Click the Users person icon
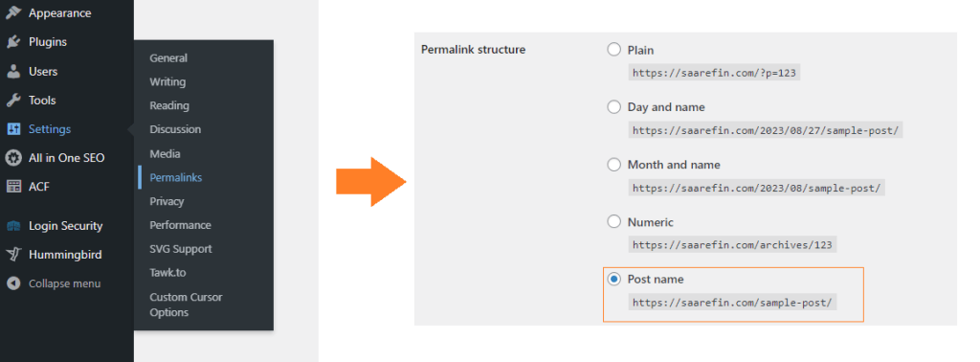 [x=13, y=71]
